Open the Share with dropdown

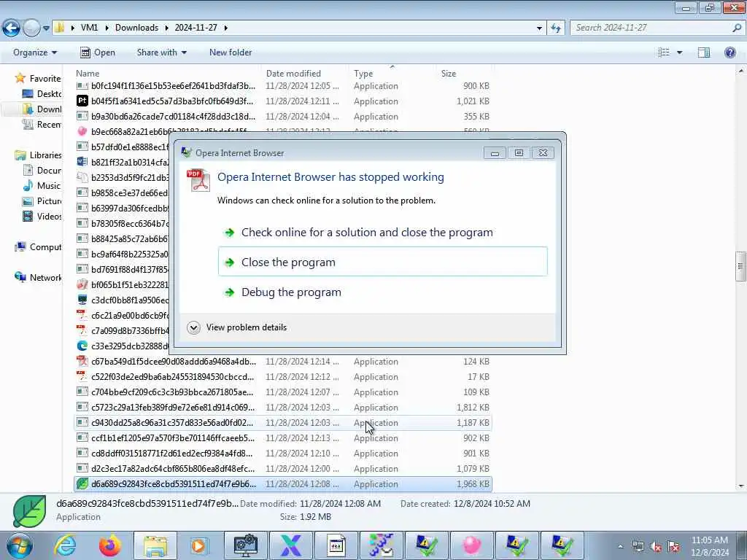coord(161,52)
